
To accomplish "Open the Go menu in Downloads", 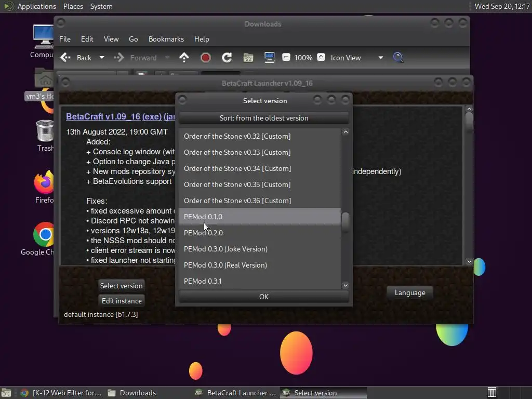I will tap(134, 39).
